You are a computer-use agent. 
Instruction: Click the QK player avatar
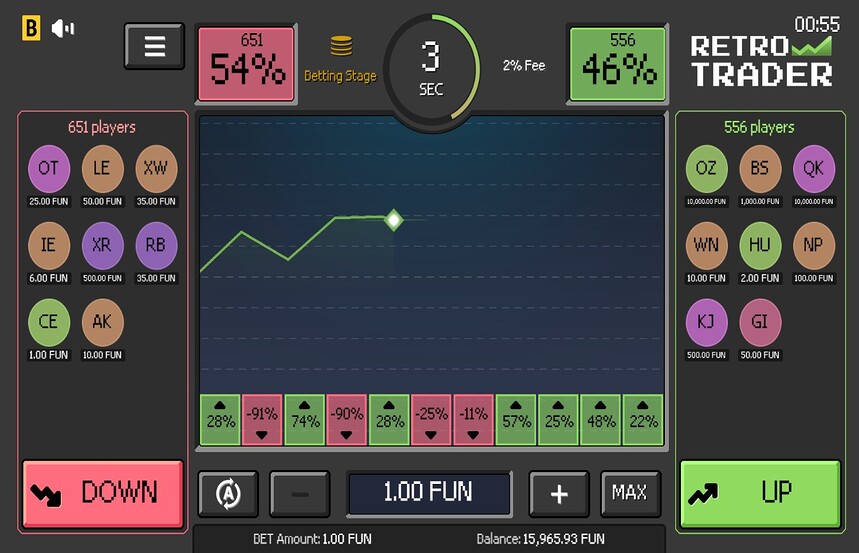tap(814, 168)
